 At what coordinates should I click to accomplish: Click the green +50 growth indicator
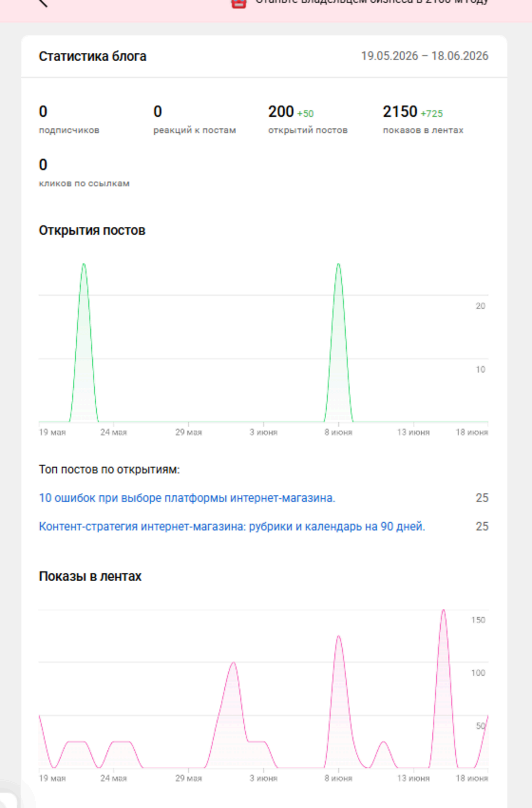pyautogui.click(x=305, y=114)
